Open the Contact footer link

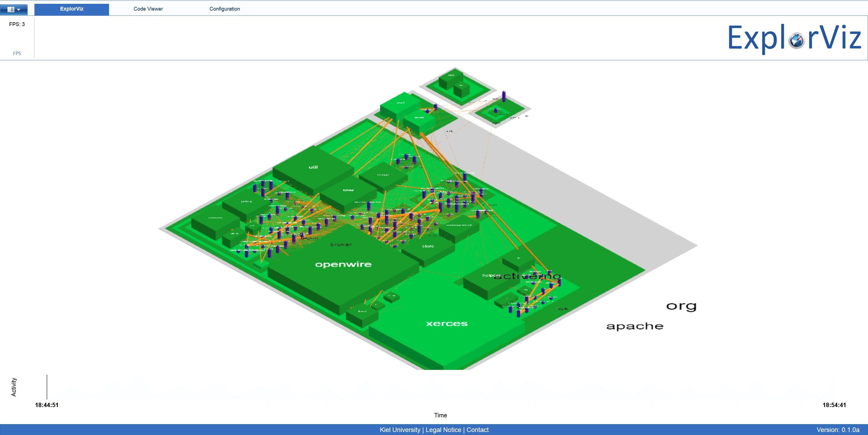click(x=477, y=430)
